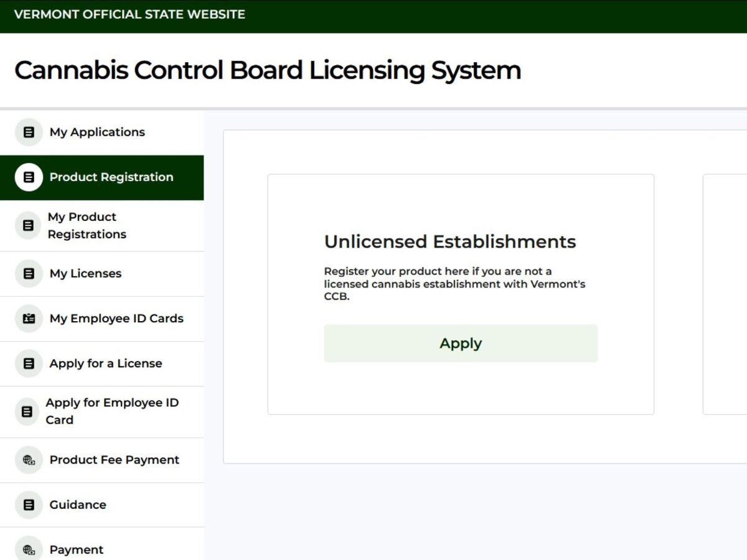Select Product Registration in the sidebar
Image resolution: width=747 pixels, height=560 pixels.
pos(111,177)
